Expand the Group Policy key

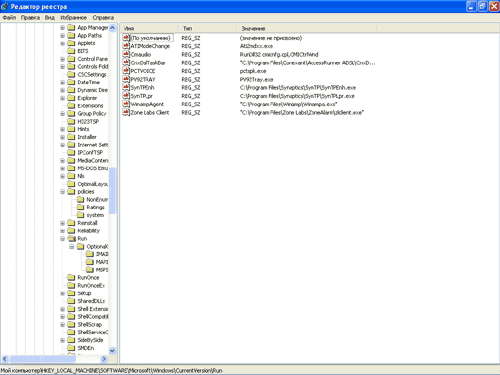(x=62, y=114)
